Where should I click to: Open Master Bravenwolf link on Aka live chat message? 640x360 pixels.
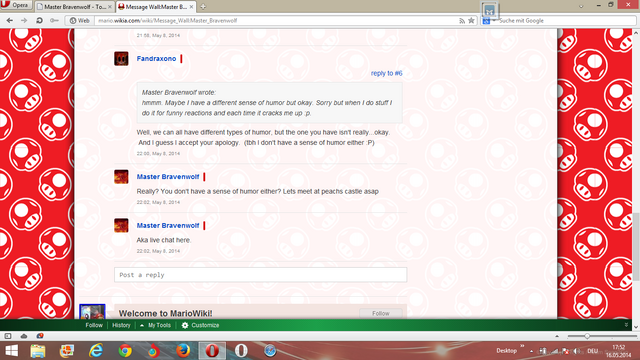168,225
